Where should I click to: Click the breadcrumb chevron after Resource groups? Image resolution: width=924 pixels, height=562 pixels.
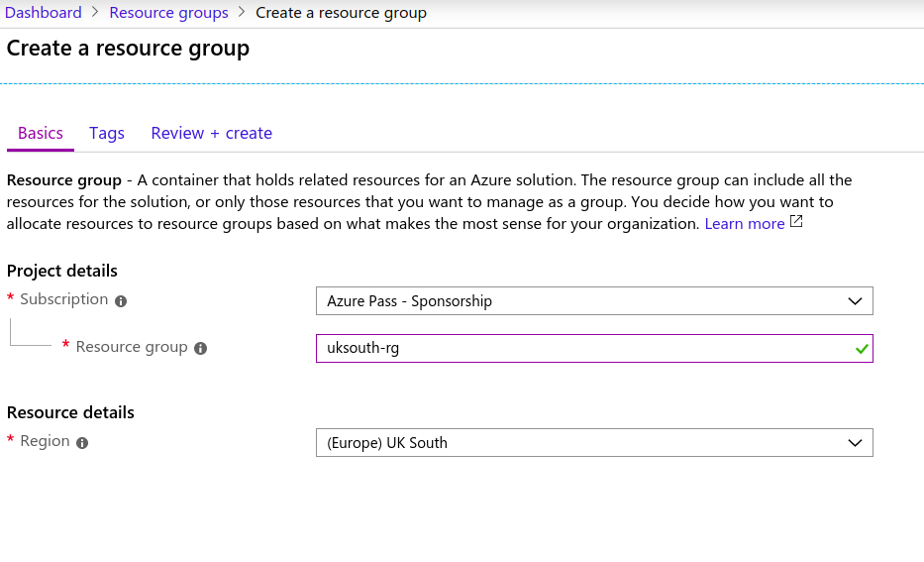pos(242,12)
